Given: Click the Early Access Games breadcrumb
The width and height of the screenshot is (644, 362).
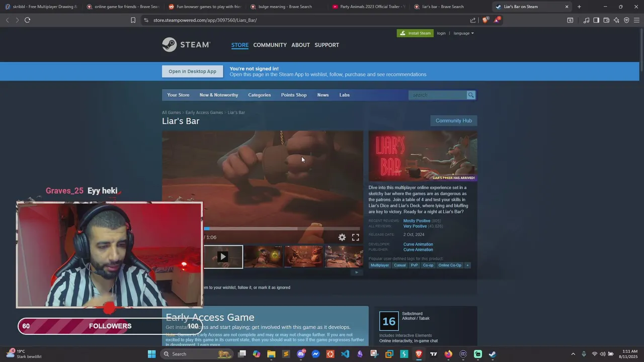Looking at the screenshot, I should [204, 113].
